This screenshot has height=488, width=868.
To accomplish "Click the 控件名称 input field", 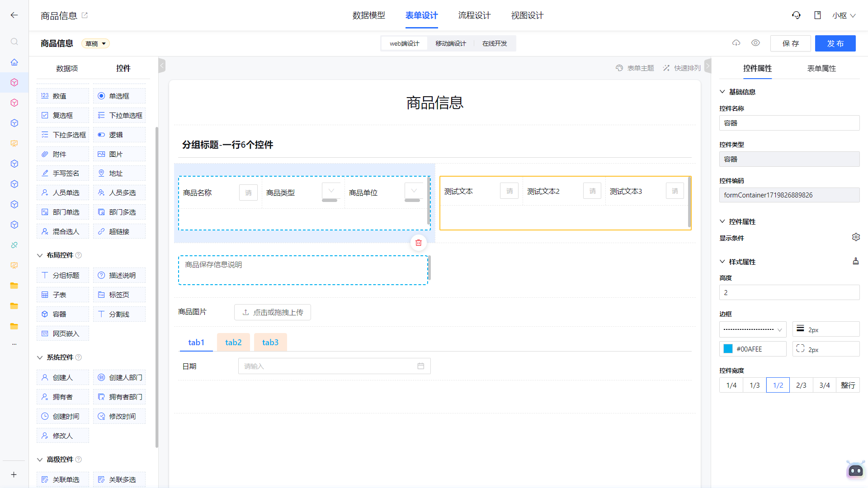I will click(x=789, y=123).
